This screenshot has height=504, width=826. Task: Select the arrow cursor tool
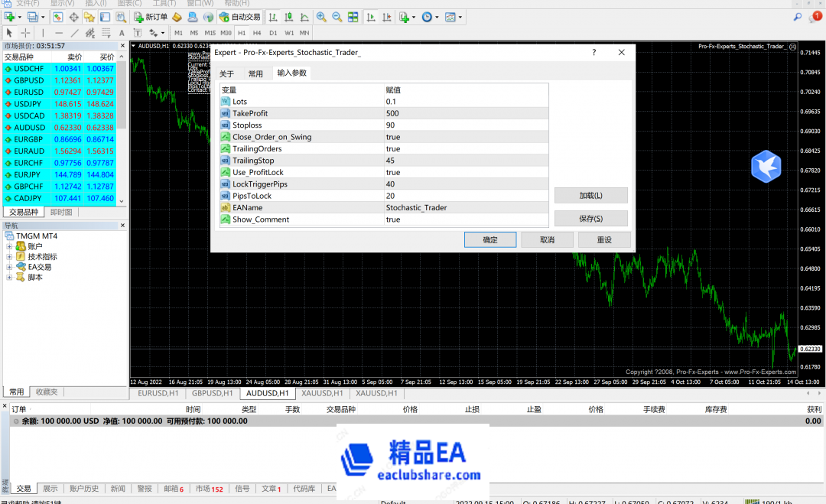coord(9,33)
